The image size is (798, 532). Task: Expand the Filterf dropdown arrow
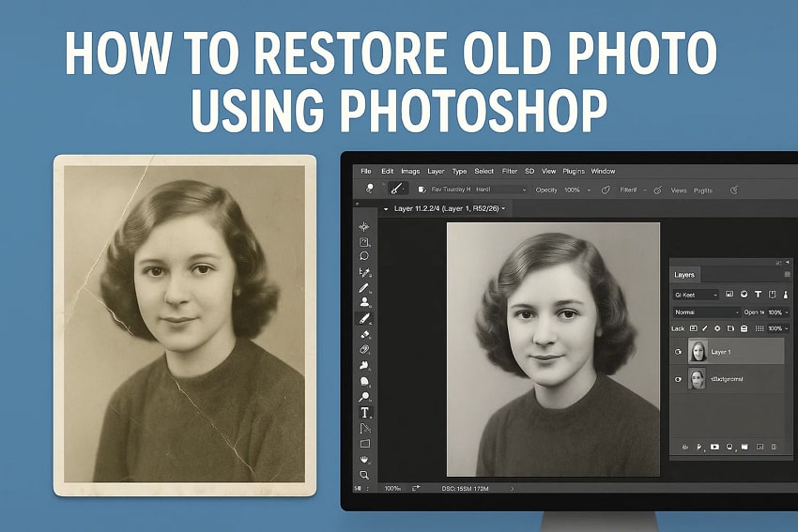[x=644, y=190]
